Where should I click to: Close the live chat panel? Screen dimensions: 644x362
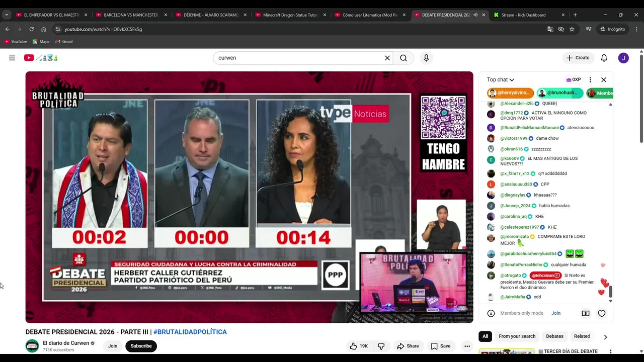(604, 79)
